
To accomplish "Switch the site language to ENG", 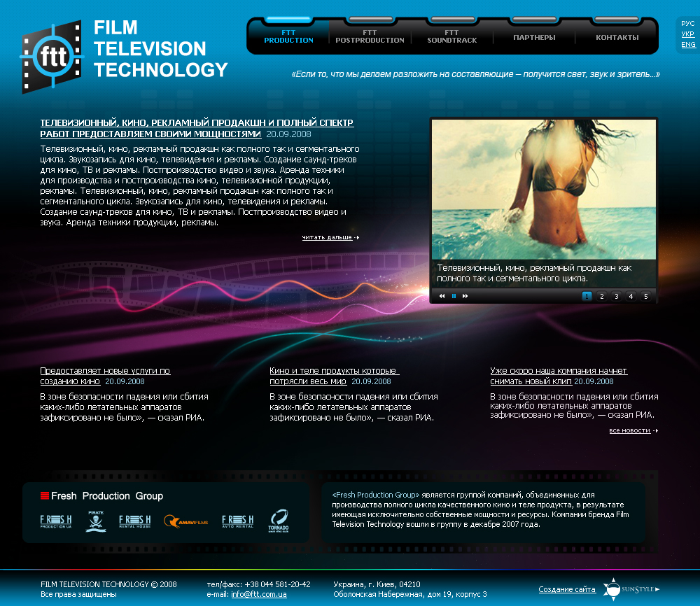I will click(687, 43).
